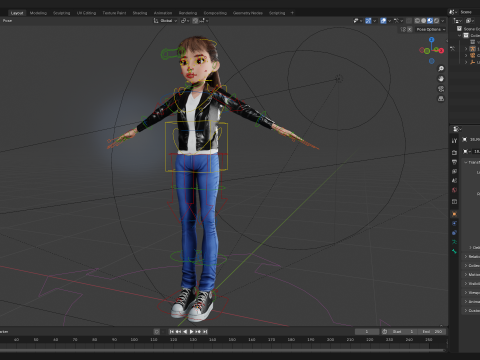
Task: Open the Sculpting workspace tab
Action: click(x=62, y=13)
